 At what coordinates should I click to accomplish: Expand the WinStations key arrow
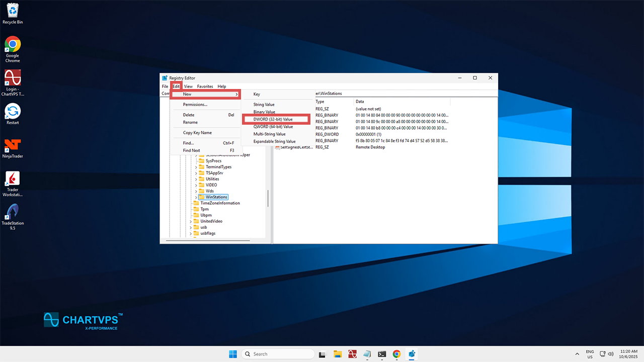tap(196, 197)
